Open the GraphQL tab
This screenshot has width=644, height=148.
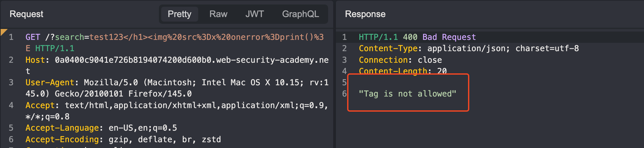300,14
